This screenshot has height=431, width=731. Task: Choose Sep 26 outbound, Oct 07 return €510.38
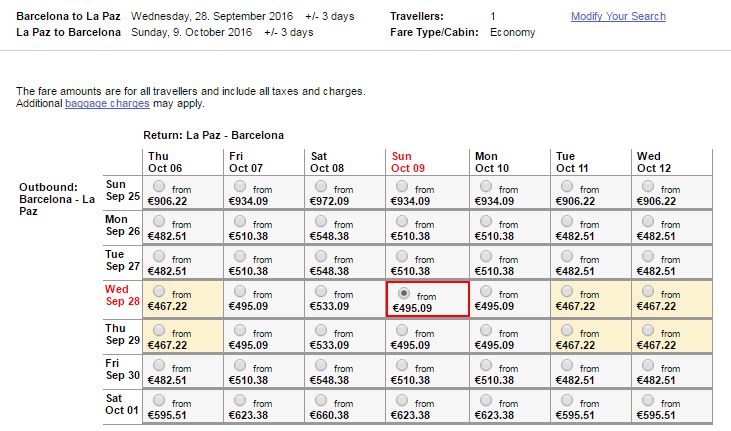[x=240, y=222]
